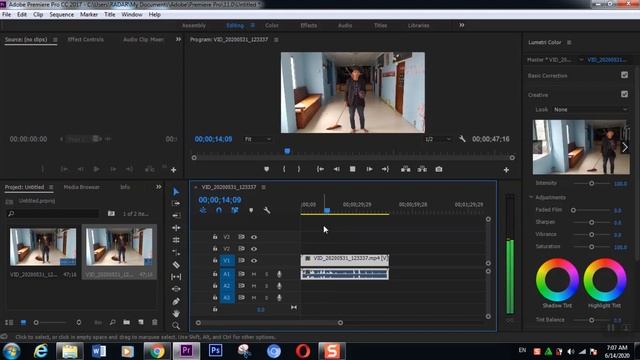Click the Extract button
The width and height of the screenshot is (640, 360).
click(x=422, y=169)
